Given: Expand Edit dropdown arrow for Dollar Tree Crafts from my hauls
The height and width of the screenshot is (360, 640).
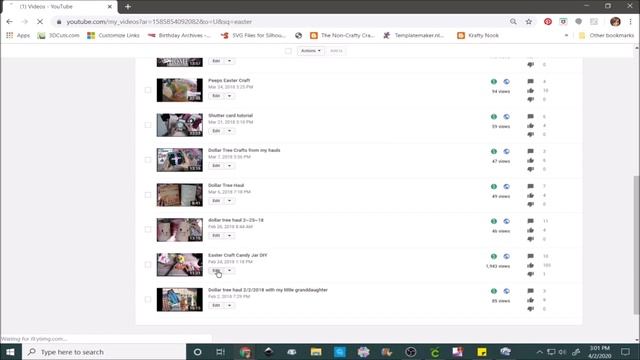Looking at the screenshot, I should [x=229, y=166].
